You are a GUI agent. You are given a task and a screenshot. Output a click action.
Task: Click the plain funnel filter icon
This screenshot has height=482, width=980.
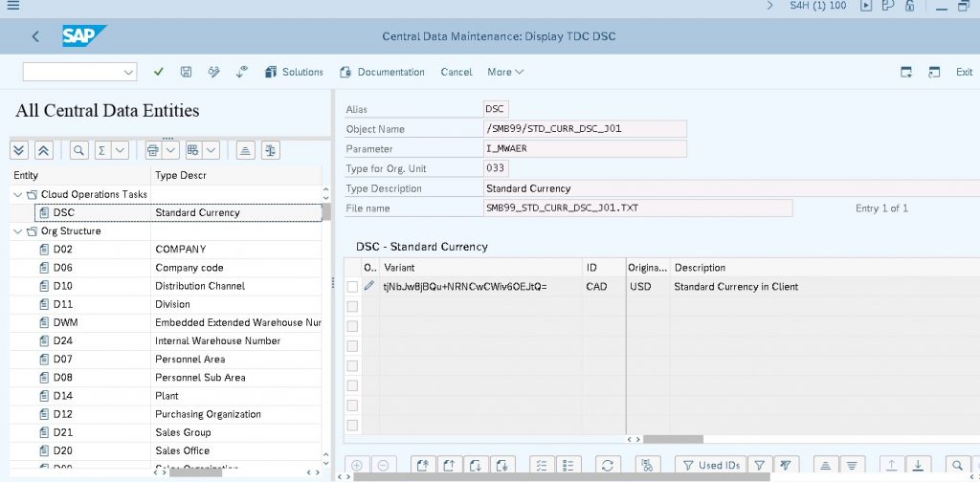click(x=759, y=465)
